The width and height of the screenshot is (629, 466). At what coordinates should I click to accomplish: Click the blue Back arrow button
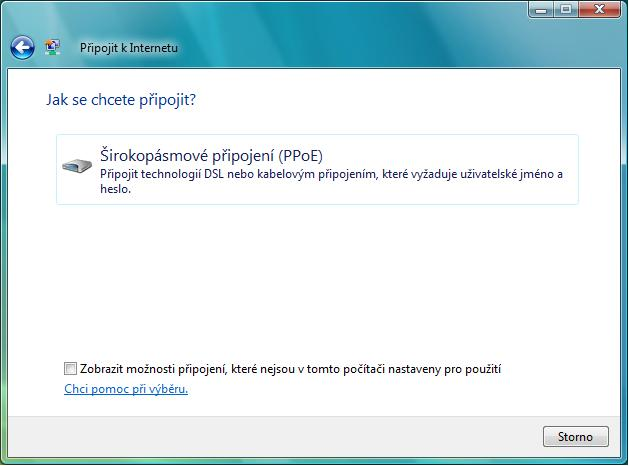click(x=22, y=47)
